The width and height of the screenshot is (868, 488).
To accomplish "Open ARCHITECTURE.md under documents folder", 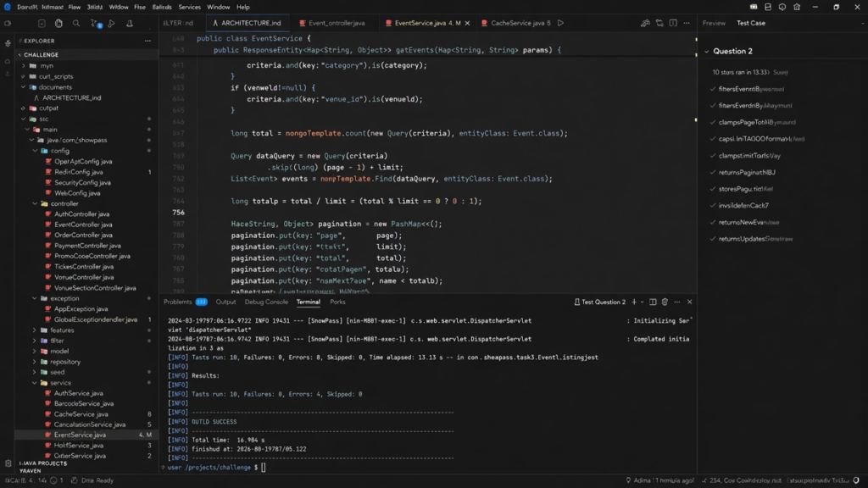I will tap(71, 98).
